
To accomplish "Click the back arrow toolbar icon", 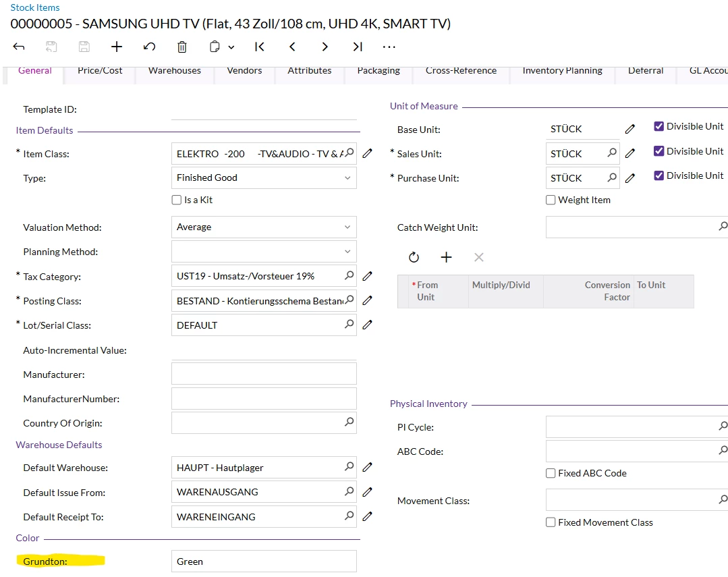I will 19,47.
